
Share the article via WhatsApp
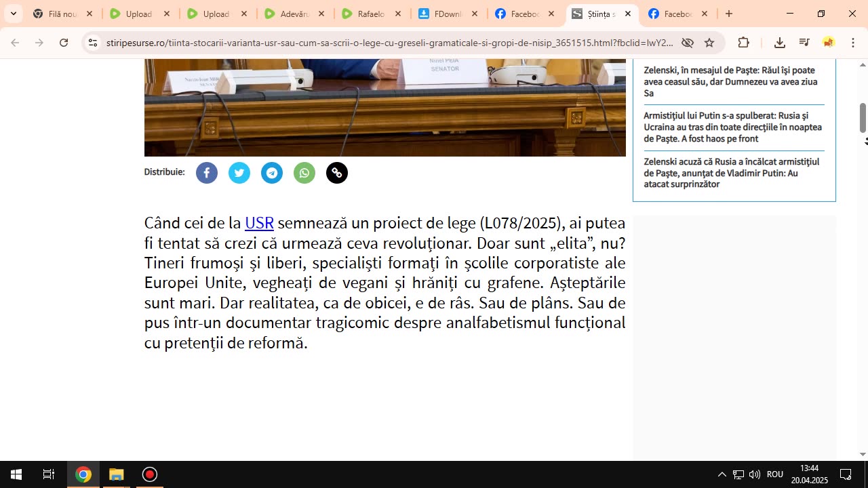304,173
